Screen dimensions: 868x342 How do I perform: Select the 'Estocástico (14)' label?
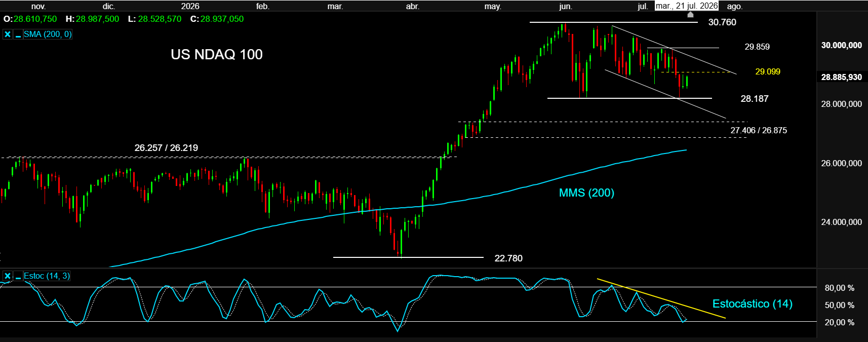pos(753,303)
